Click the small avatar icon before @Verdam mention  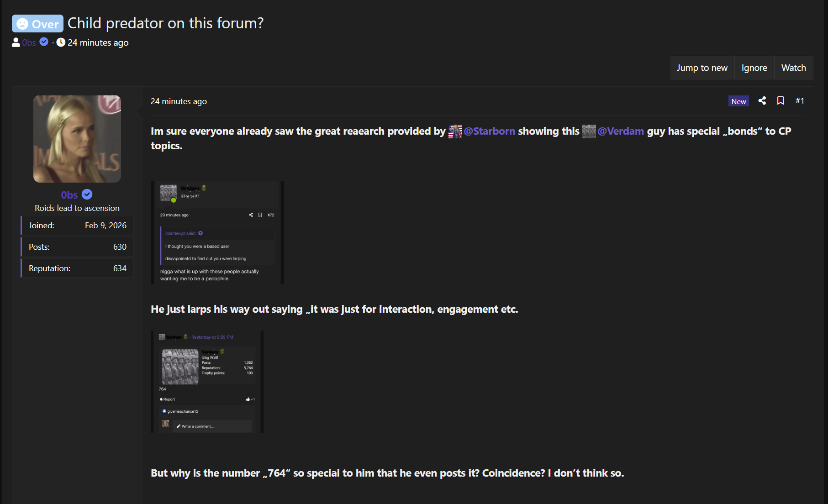[x=589, y=131]
